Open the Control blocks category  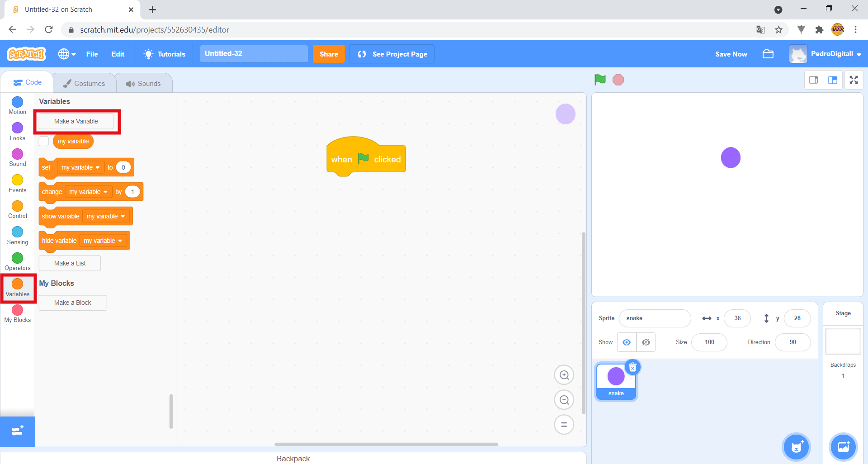[18, 210]
